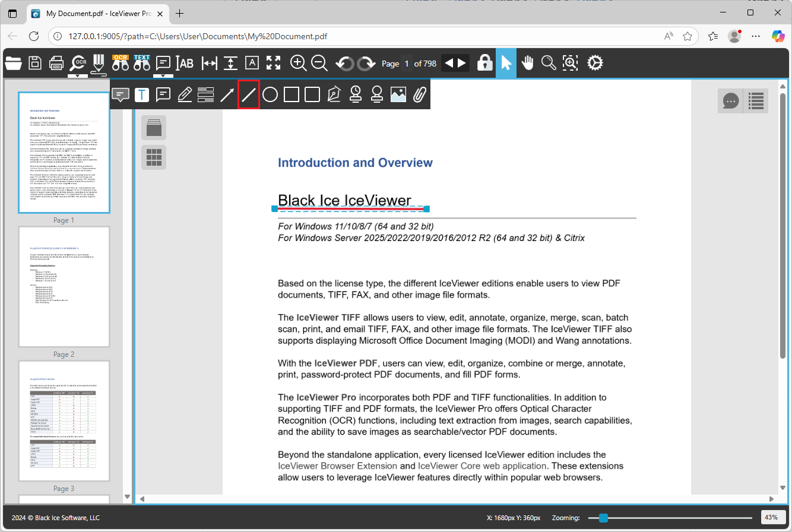Select the pen nib signature annotation tool

pos(334,94)
